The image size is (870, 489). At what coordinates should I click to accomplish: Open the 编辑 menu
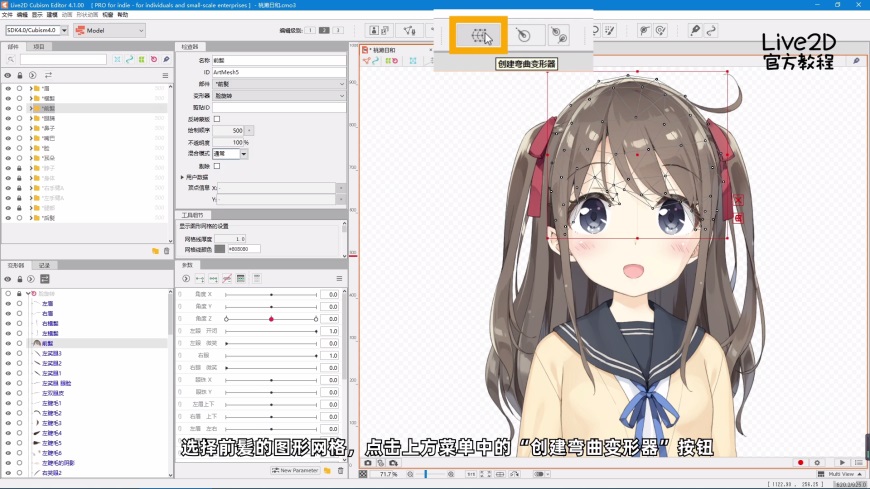pyautogui.click(x=22, y=15)
